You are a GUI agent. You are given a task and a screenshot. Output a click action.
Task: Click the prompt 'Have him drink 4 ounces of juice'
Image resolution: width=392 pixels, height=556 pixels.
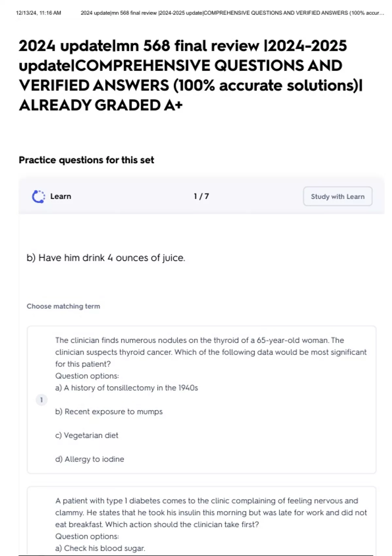[106, 258]
